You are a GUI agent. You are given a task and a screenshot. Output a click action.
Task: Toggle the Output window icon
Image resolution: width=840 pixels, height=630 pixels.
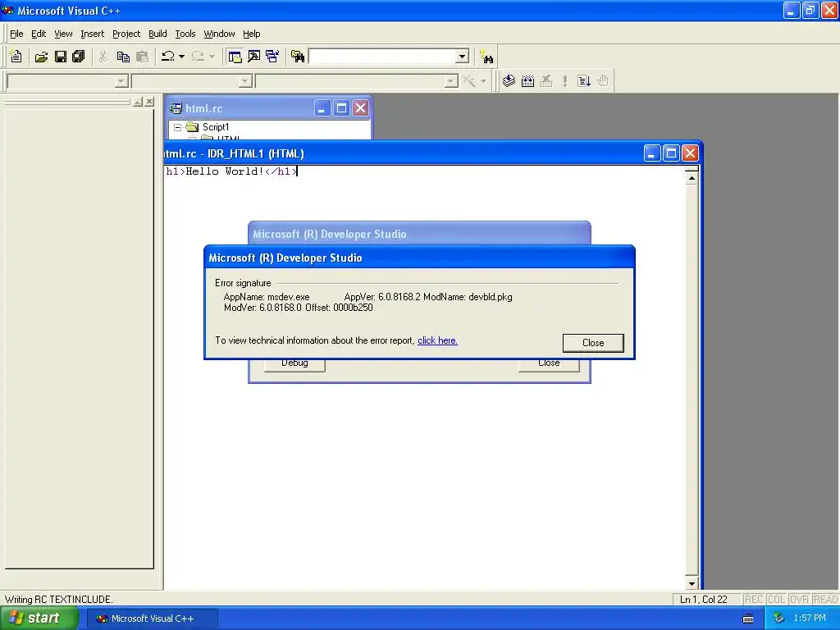point(254,57)
